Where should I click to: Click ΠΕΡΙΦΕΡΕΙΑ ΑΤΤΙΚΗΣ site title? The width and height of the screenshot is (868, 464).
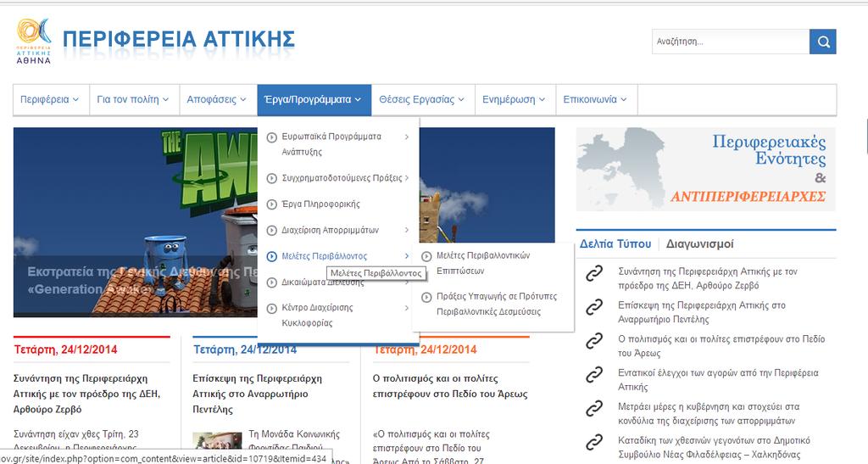tap(179, 40)
